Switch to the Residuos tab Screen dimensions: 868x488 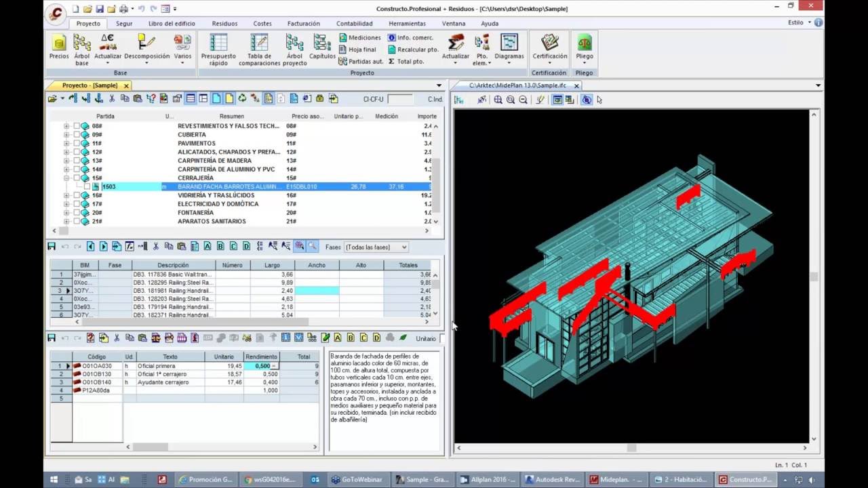pyautogui.click(x=224, y=23)
